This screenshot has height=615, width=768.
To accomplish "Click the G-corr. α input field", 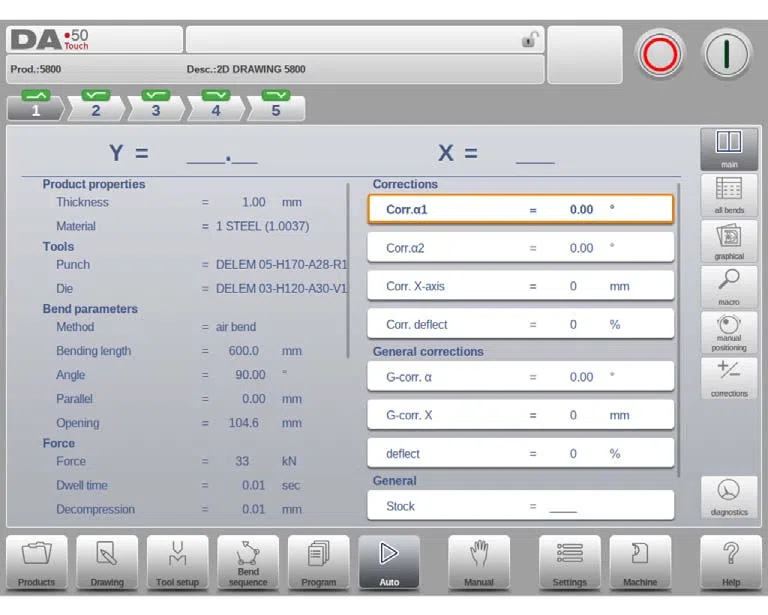I will pyautogui.click(x=521, y=377).
